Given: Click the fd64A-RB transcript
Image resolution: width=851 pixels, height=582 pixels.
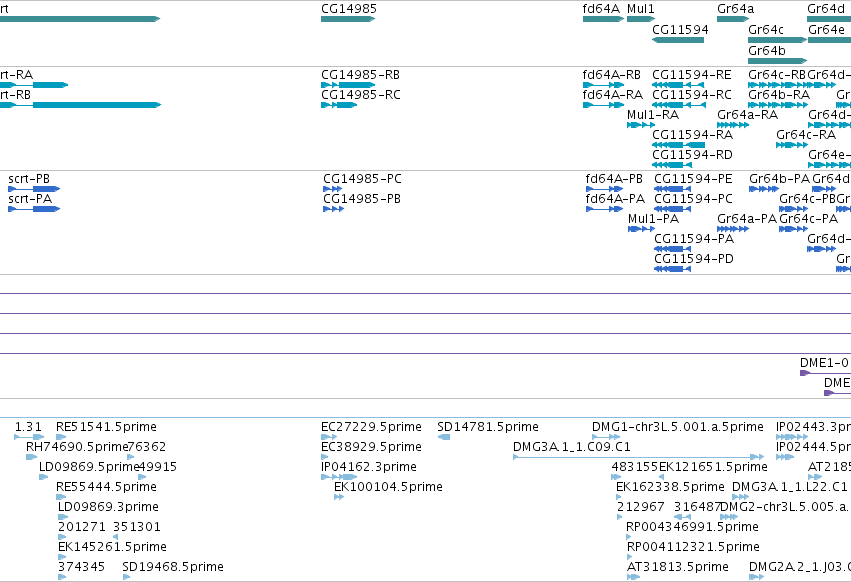Looking at the screenshot, I should pos(604,85).
